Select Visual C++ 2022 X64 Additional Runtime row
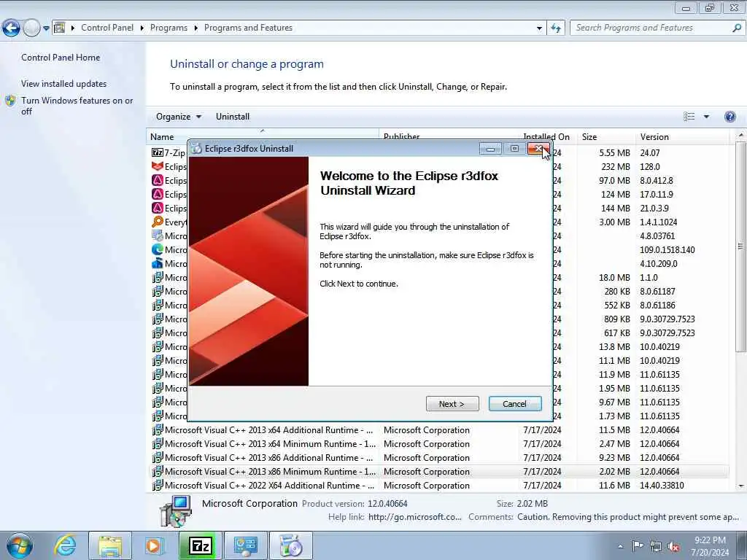This screenshot has height=560, width=747. (438, 485)
